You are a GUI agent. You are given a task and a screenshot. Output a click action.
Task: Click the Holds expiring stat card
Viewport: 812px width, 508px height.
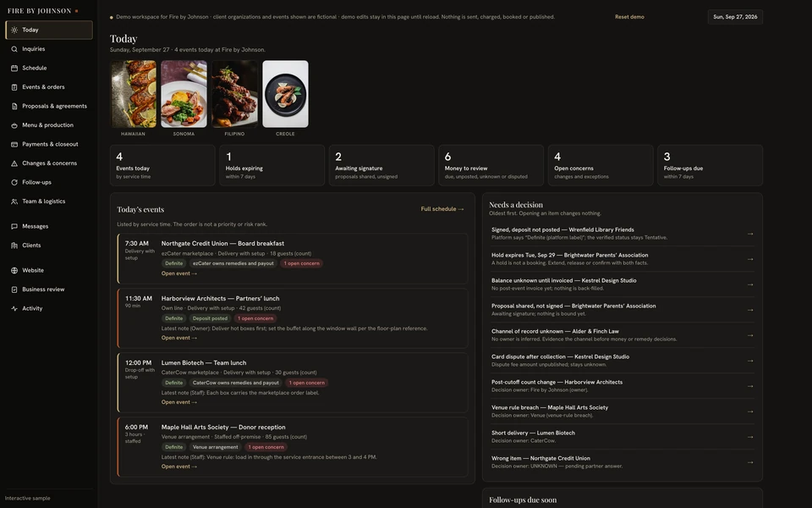click(272, 165)
